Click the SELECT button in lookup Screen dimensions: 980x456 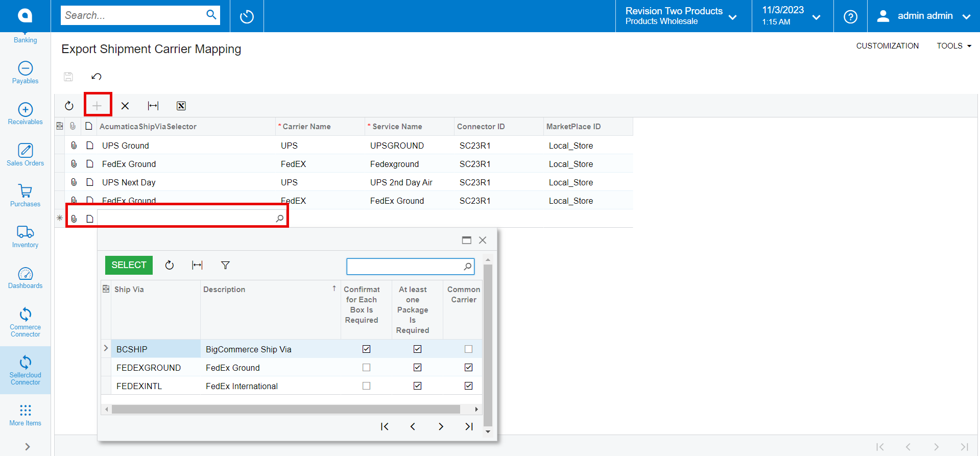point(129,265)
